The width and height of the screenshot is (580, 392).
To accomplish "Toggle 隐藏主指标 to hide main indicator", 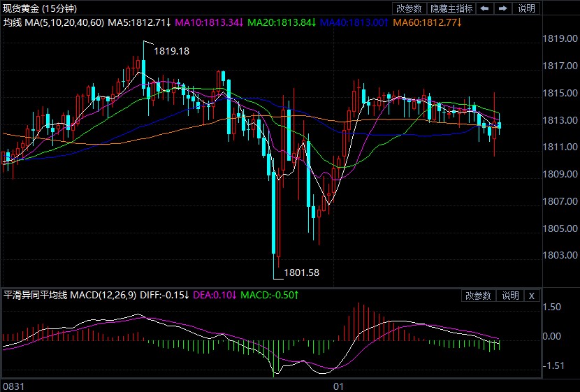I will coord(451,8).
